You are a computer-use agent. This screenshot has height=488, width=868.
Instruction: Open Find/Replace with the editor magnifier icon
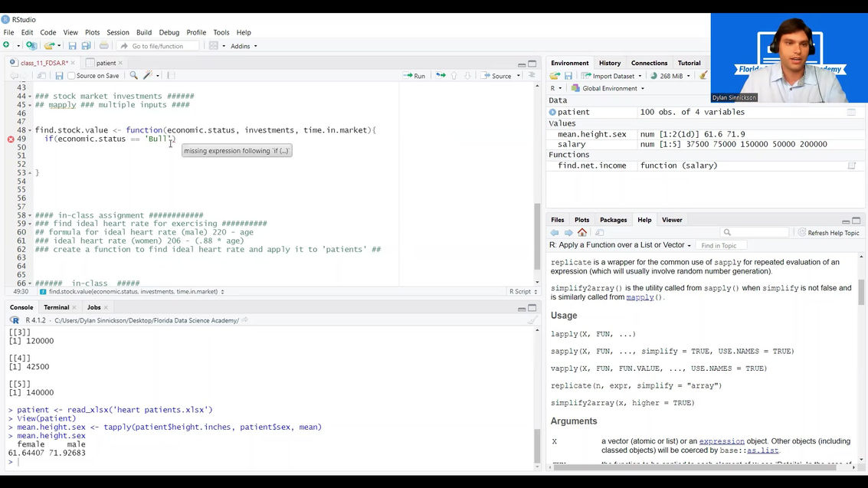point(133,75)
